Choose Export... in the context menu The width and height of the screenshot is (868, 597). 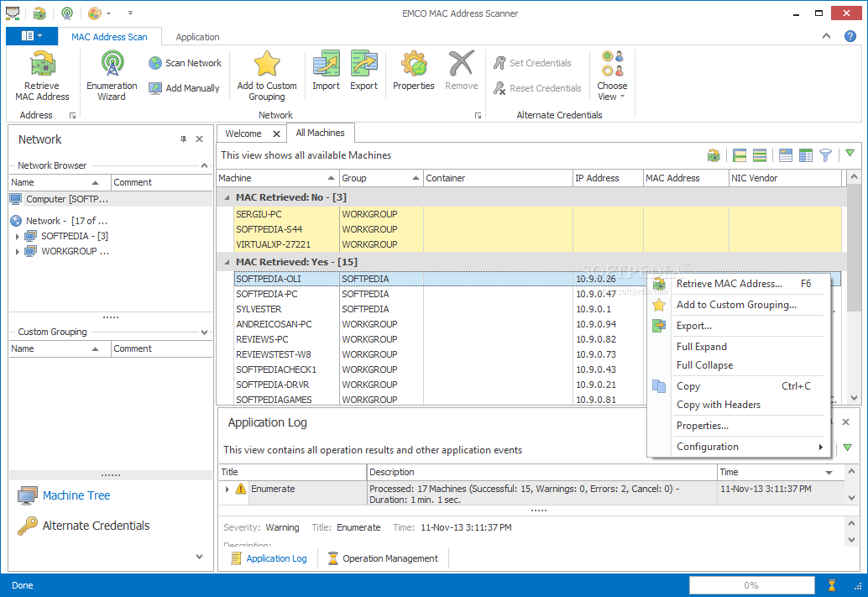(x=739, y=326)
